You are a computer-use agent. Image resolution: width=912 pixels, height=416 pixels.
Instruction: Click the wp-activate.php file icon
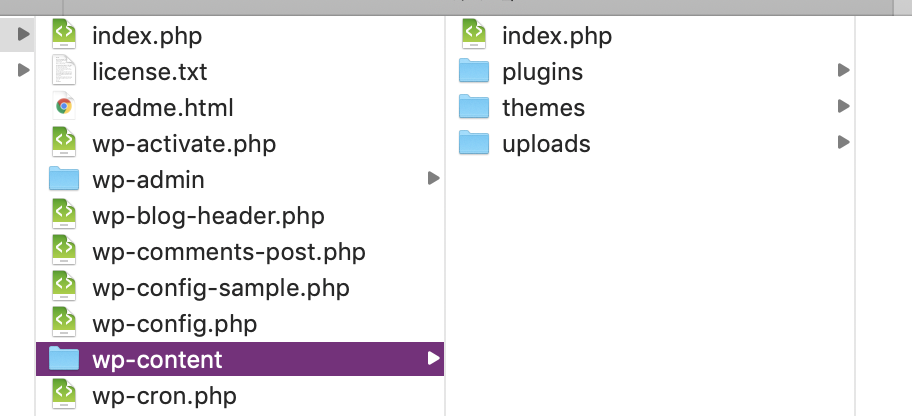point(64,143)
